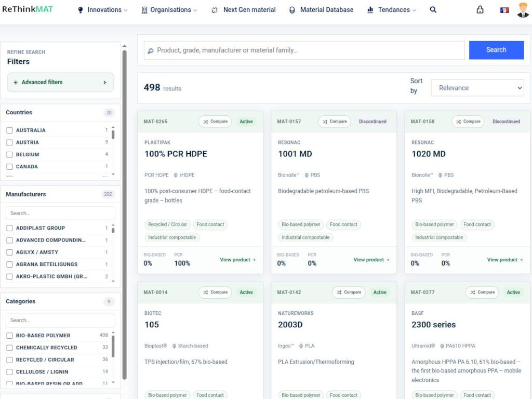Click the padlock icon in header
This screenshot has height=399, width=532.
point(480,9)
